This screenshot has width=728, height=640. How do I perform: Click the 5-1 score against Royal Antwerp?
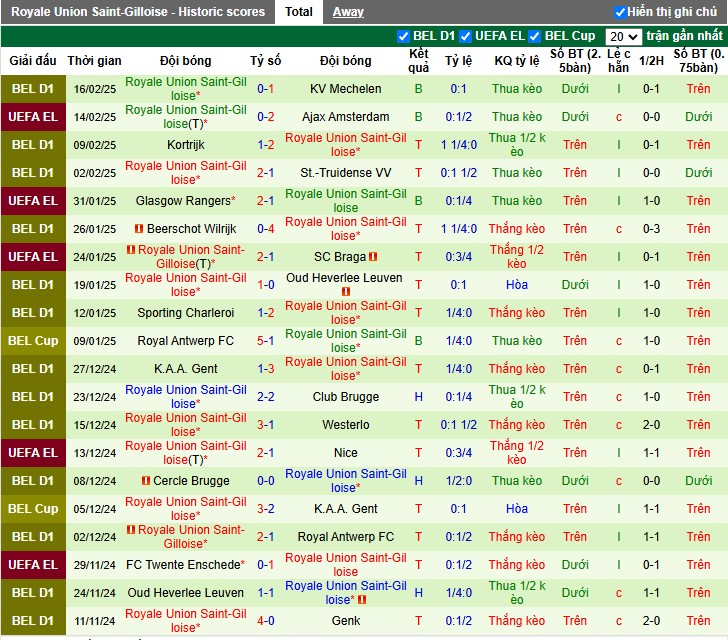pos(266,341)
